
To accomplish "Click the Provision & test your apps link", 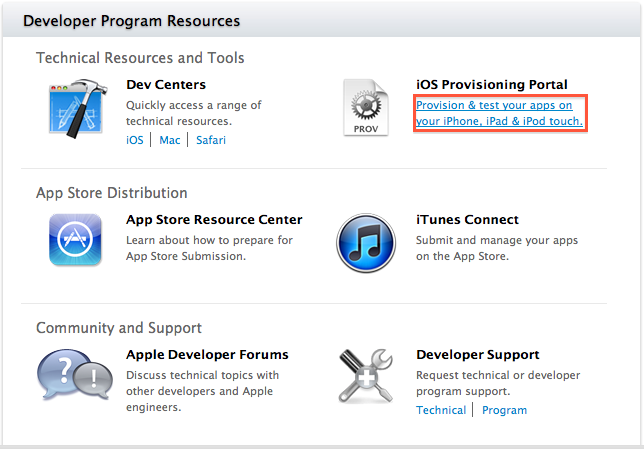I will click(498, 113).
